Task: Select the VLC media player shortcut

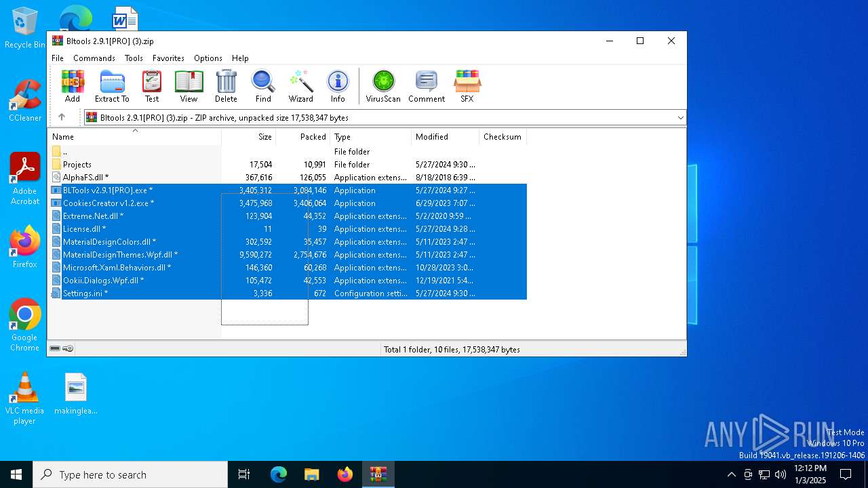Action: point(25,399)
